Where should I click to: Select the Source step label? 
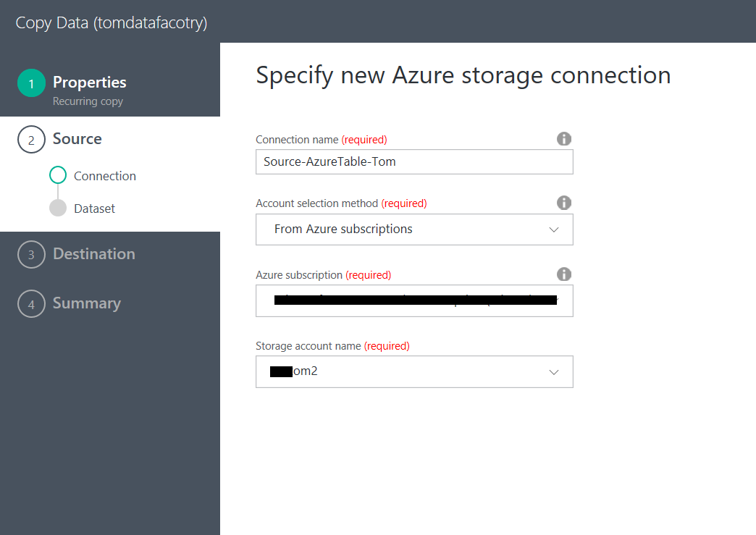point(77,139)
